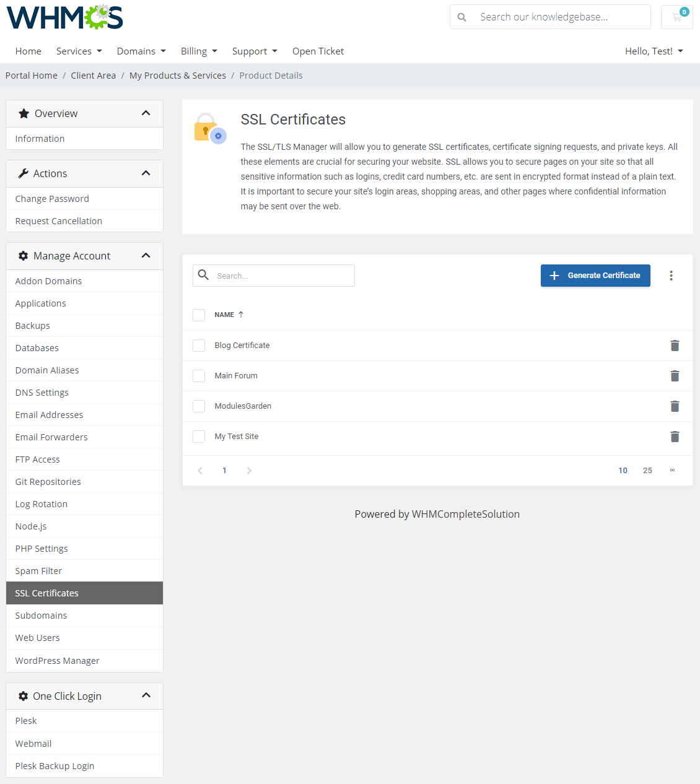The width and height of the screenshot is (700, 784).
Task: Check the select-all checkbox in header
Action: (x=199, y=315)
